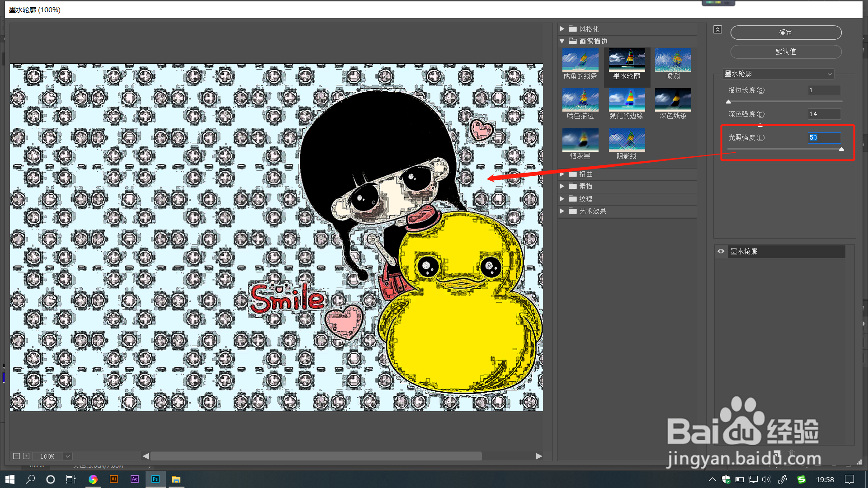This screenshot has height=488, width=868.
Task: Collapse the filter gallery thumbnails panel
Action: coord(717,30)
